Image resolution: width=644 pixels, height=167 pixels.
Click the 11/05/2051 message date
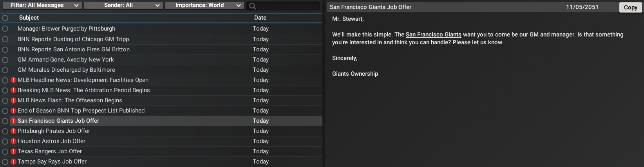coord(582,7)
